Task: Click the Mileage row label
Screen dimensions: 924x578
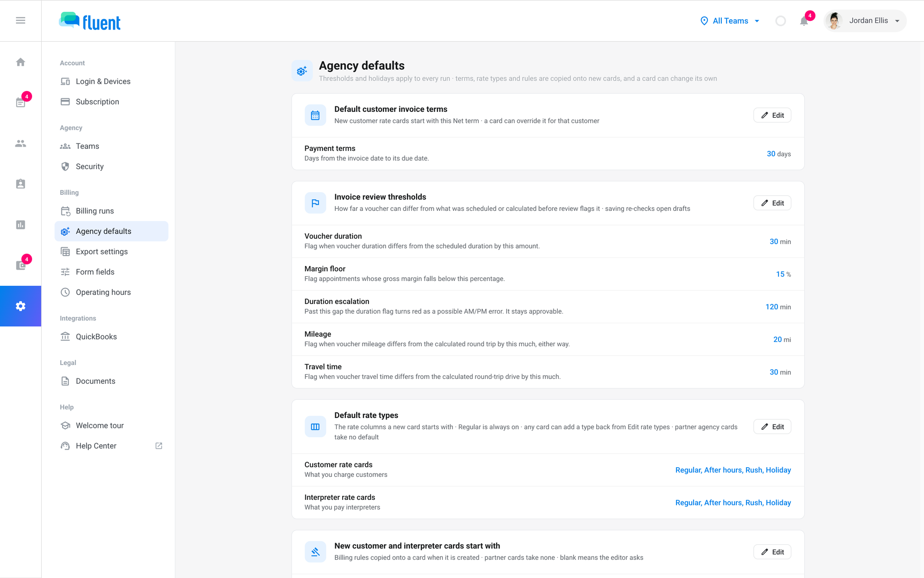Action: coord(318,334)
